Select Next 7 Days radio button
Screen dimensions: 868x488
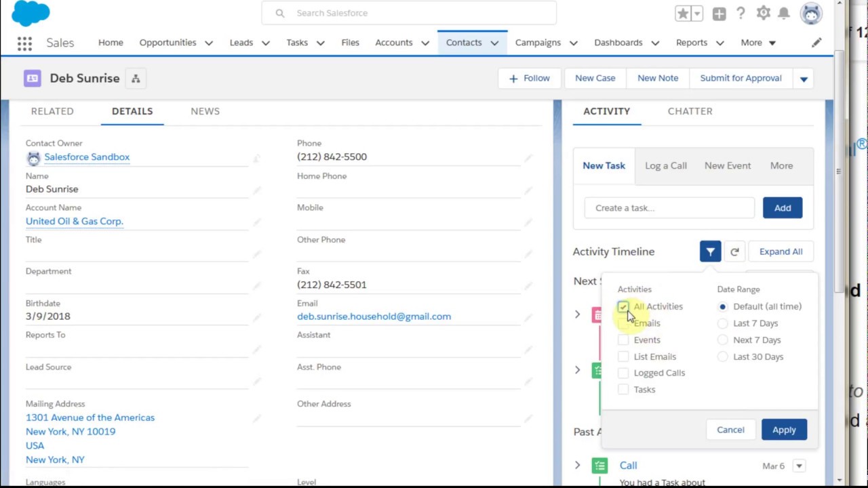(722, 340)
